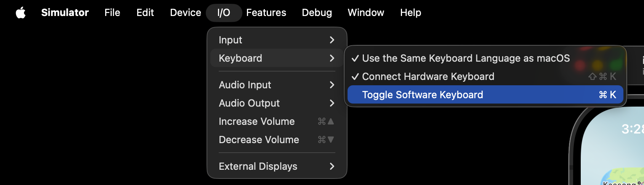Open the Features menu
This screenshot has height=185, width=644.
[x=266, y=13]
